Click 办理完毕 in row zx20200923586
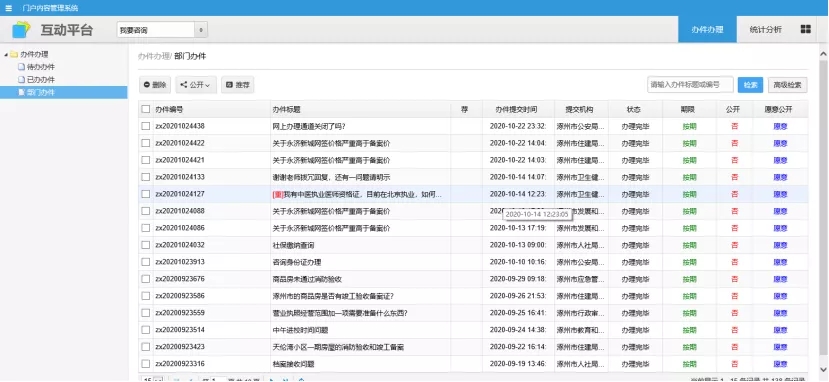Viewport: 829px width, 382px height. 635,296
